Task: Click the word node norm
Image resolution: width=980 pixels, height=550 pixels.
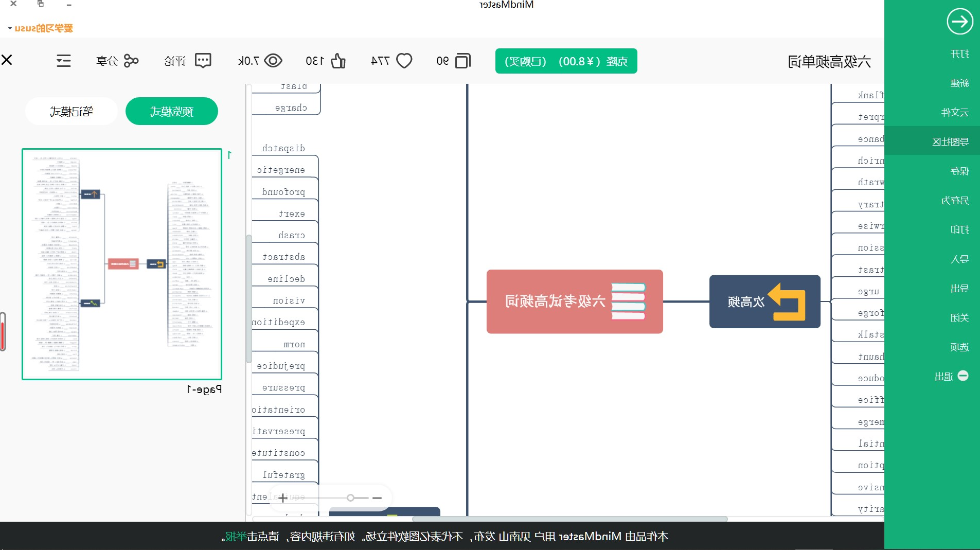Action: point(294,344)
